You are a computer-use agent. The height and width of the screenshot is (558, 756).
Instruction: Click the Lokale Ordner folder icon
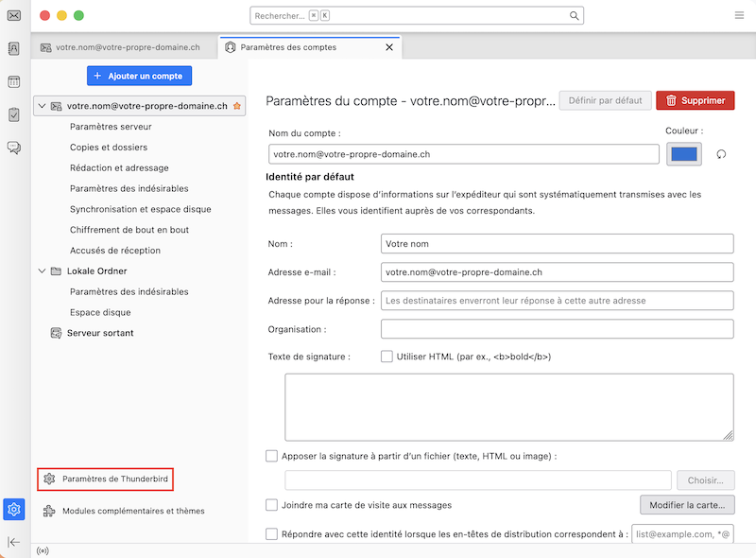[x=57, y=271]
